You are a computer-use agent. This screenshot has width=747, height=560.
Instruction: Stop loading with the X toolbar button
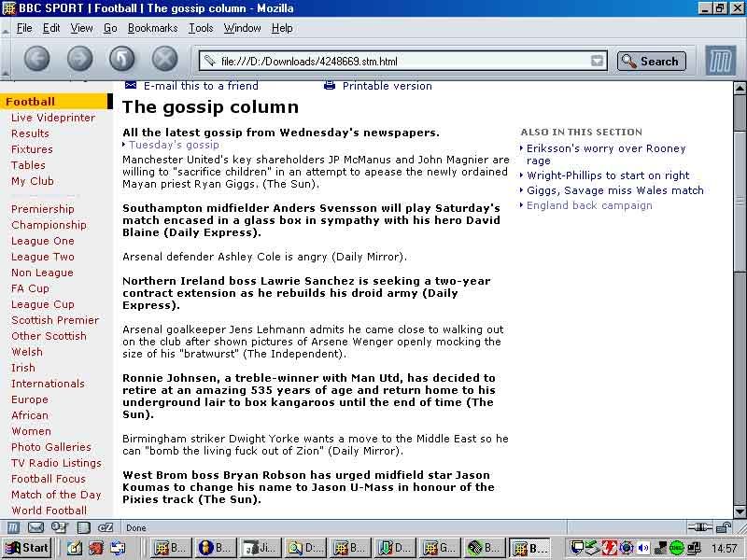(x=165, y=59)
